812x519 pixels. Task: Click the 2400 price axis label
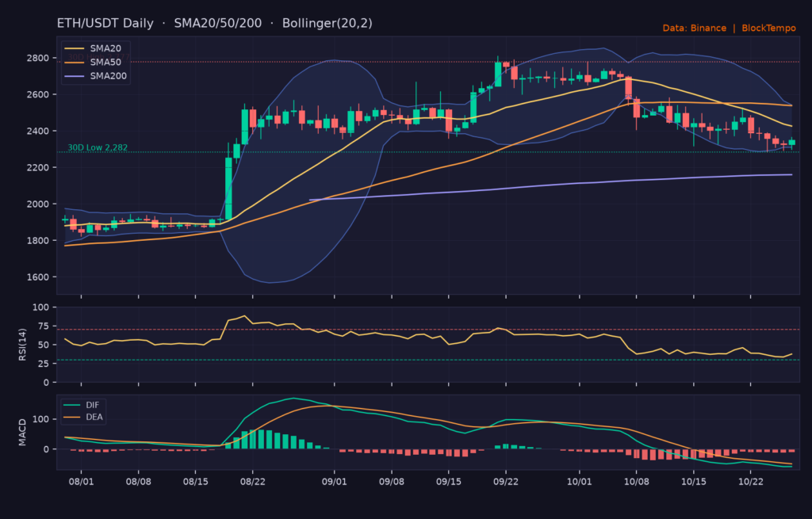(x=38, y=131)
